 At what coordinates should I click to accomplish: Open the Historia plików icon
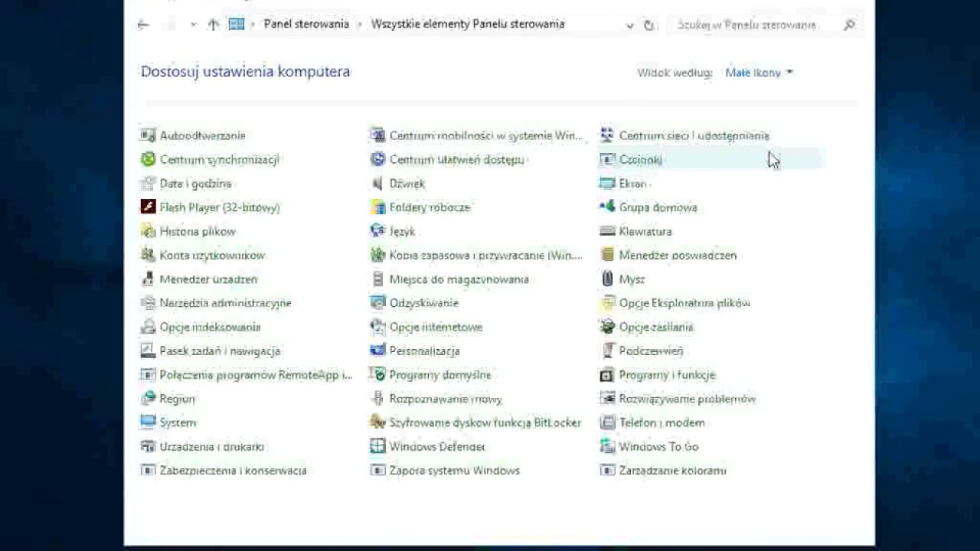click(x=148, y=231)
